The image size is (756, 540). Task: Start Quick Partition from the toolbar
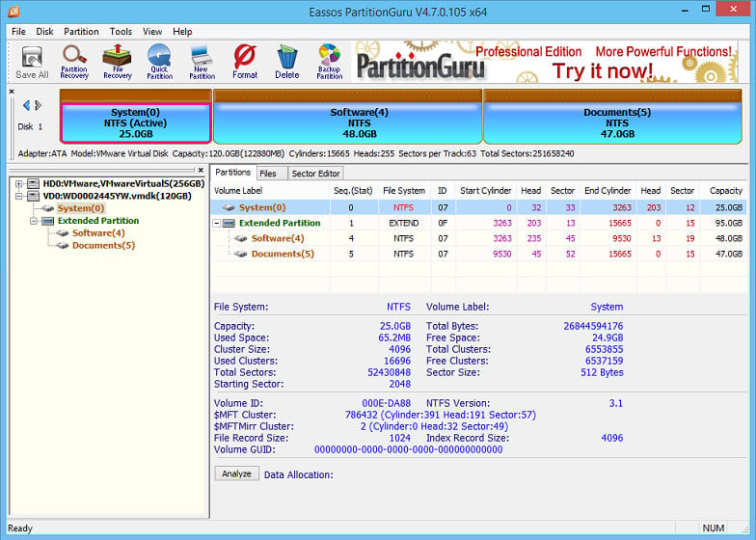pos(160,62)
